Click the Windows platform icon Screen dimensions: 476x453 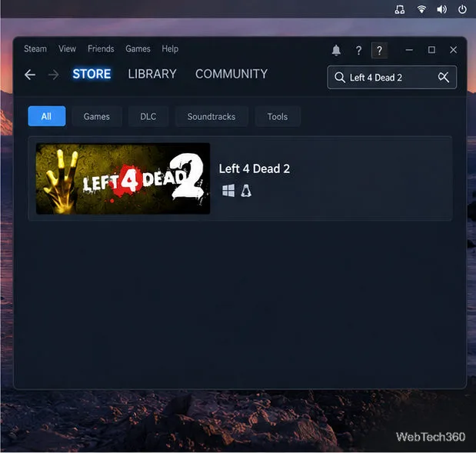coord(228,191)
